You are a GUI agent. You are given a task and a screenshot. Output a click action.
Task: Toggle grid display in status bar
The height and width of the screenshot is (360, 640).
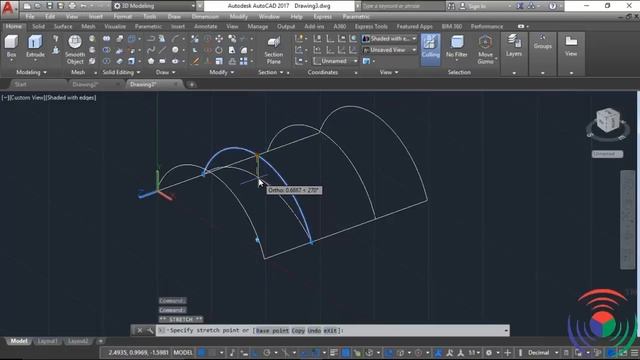(x=202, y=353)
